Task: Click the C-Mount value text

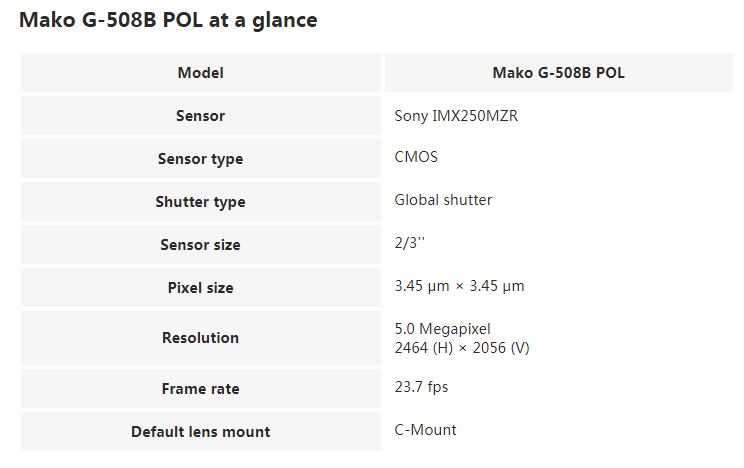Action: tap(425, 430)
